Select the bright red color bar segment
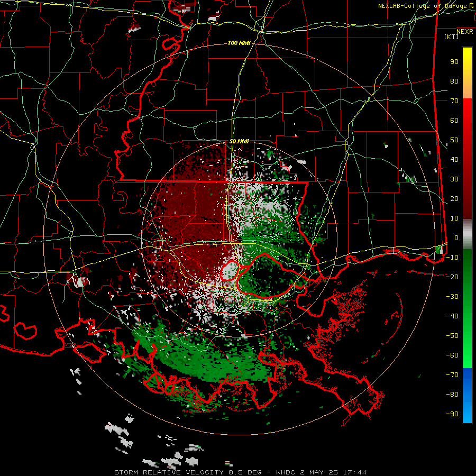 467,122
